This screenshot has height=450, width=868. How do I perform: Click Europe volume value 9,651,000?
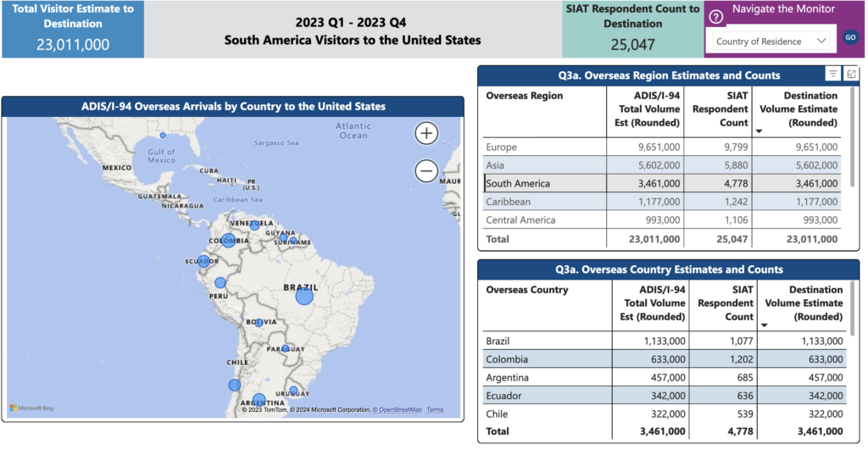[659, 147]
